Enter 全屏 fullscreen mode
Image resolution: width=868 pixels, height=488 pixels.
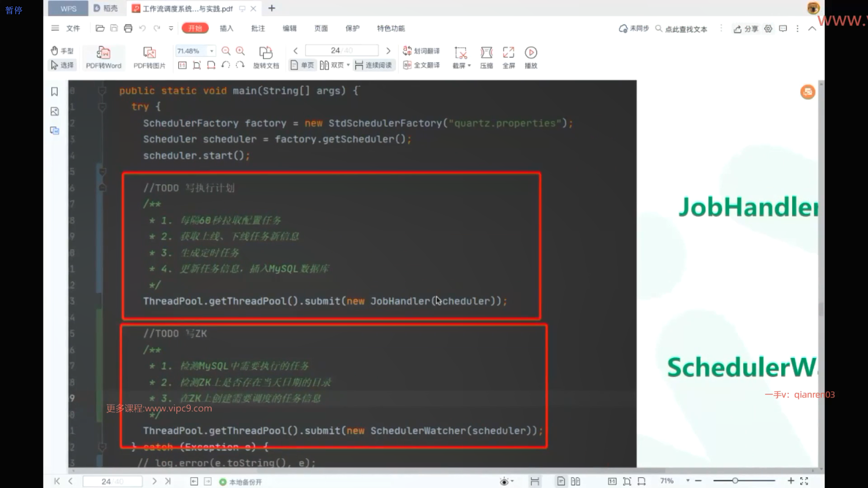pyautogui.click(x=509, y=53)
